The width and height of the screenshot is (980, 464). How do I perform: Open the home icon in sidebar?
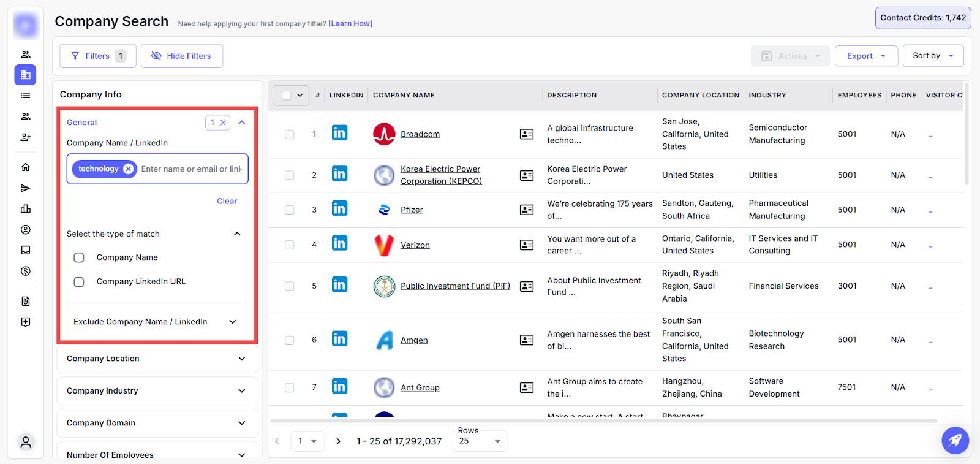[x=26, y=167]
